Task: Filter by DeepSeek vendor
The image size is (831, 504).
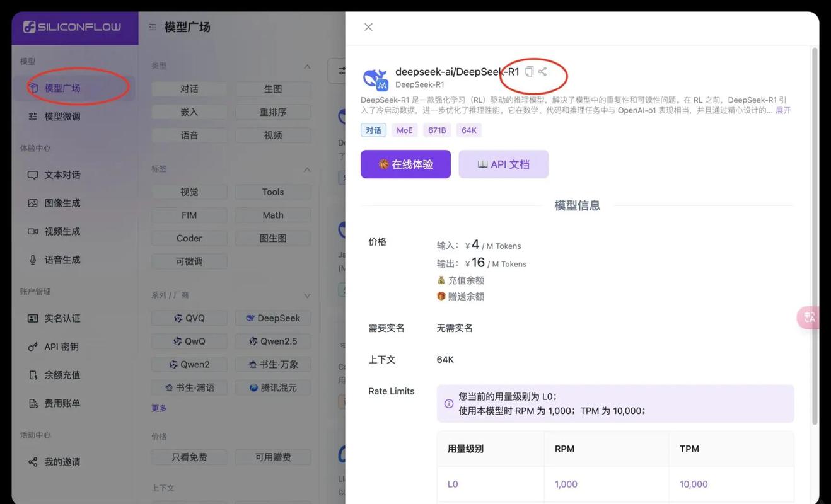Action: [x=273, y=318]
